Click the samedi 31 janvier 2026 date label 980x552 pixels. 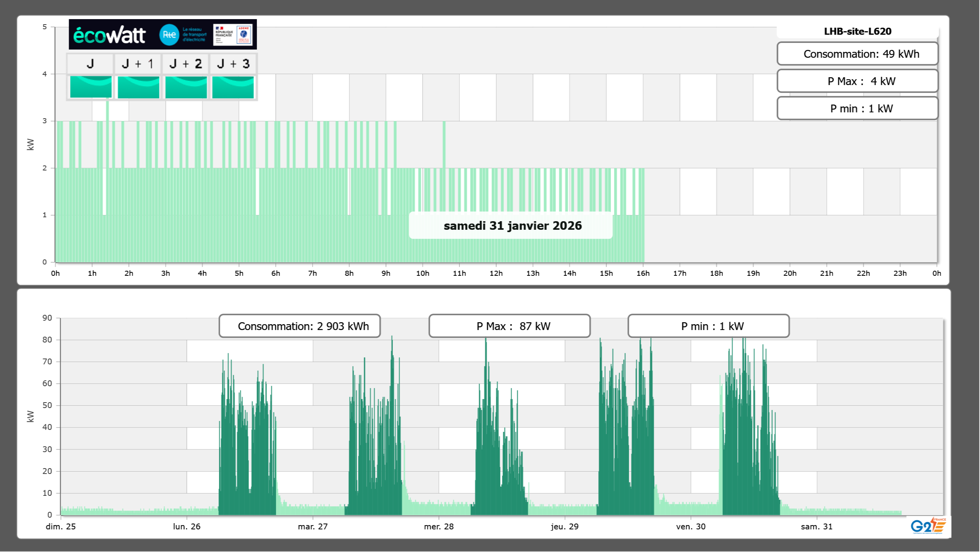512,225
